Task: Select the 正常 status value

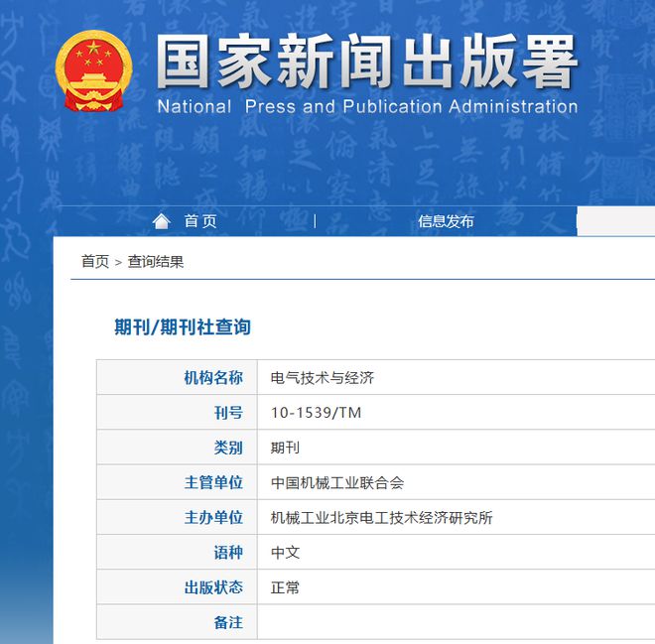Action: [285, 587]
